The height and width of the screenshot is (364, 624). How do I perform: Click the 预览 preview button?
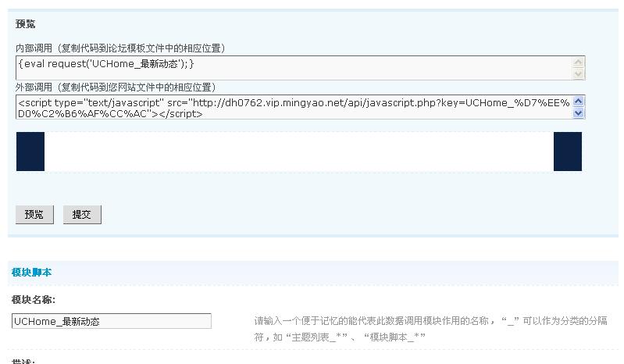pos(34,215)
